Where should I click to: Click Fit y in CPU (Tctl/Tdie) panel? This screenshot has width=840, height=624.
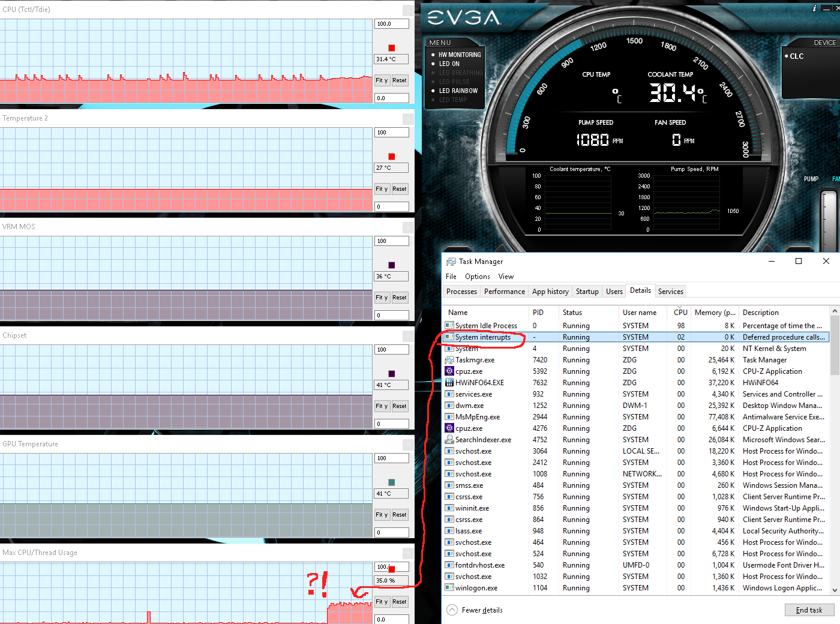pos(382,80)
